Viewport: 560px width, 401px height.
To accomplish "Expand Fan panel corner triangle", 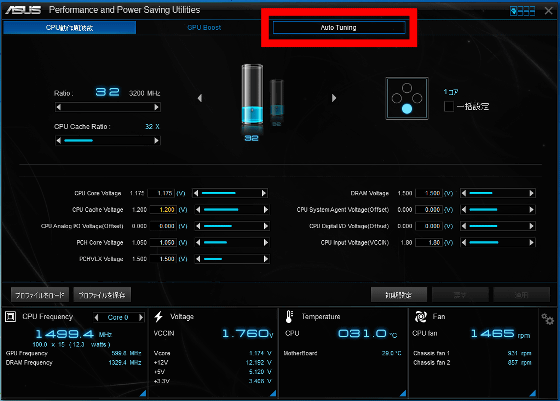I will click(x=533, y=393).
